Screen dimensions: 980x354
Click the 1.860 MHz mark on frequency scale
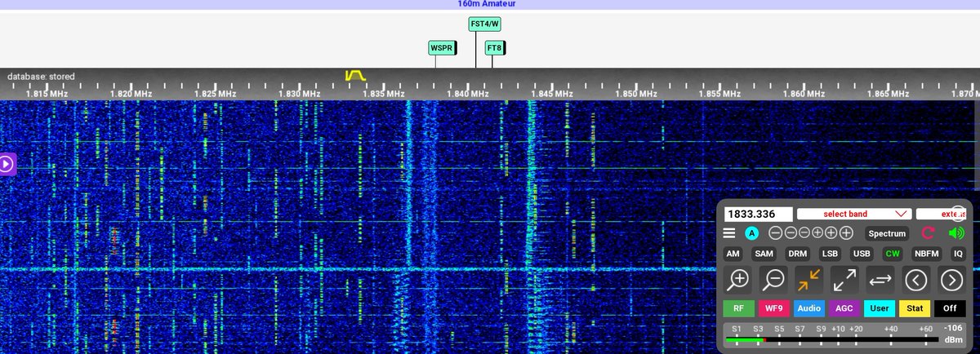click(x=804, y=94)
